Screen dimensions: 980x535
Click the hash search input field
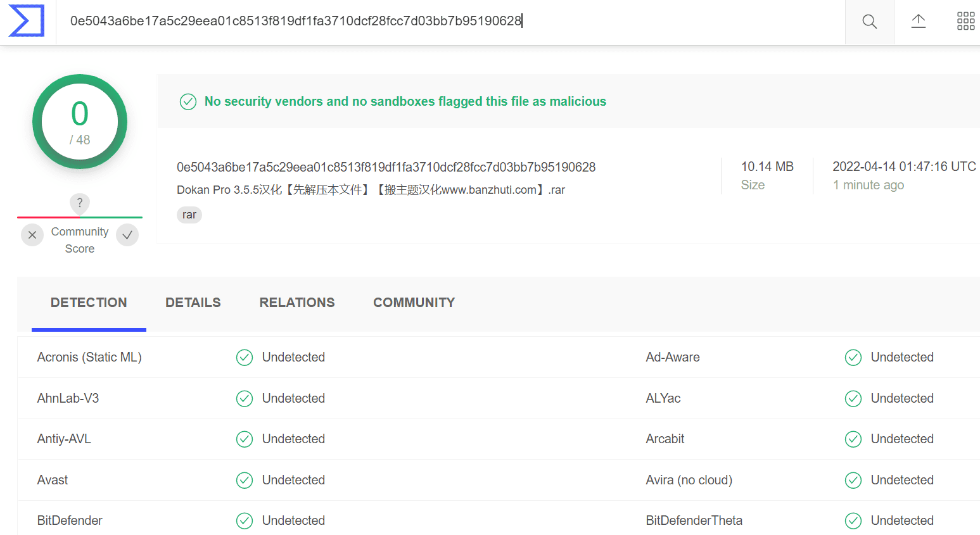[450, 21]
